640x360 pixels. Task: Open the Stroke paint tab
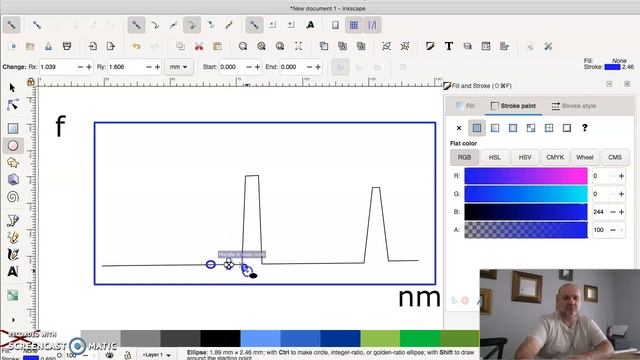pyautogui.click(x=513, y=106)
